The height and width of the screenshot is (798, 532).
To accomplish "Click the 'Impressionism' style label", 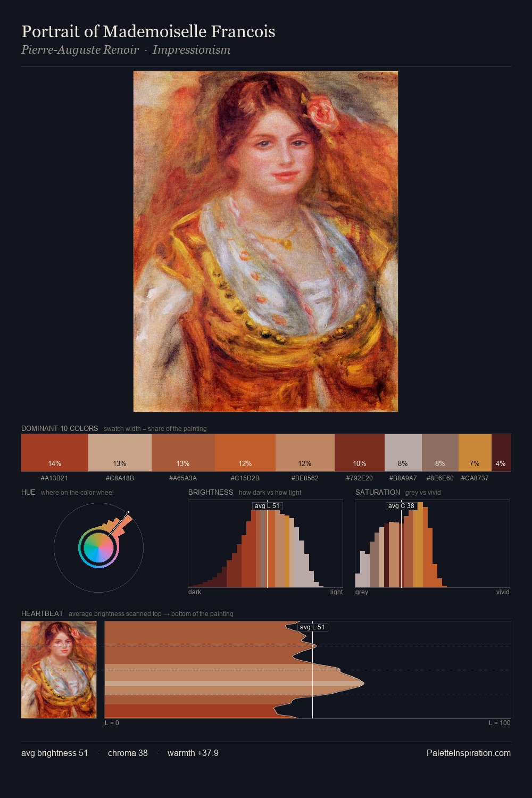I will click(x=192, y=50).
